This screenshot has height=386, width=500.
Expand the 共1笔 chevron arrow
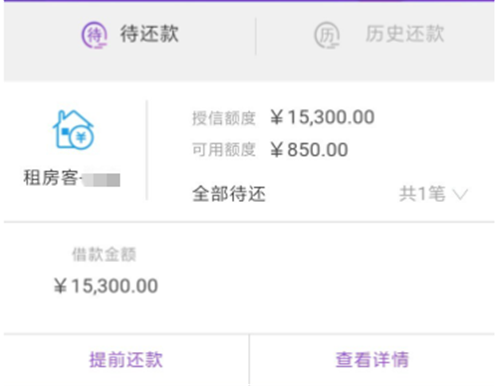click(460, 194)
